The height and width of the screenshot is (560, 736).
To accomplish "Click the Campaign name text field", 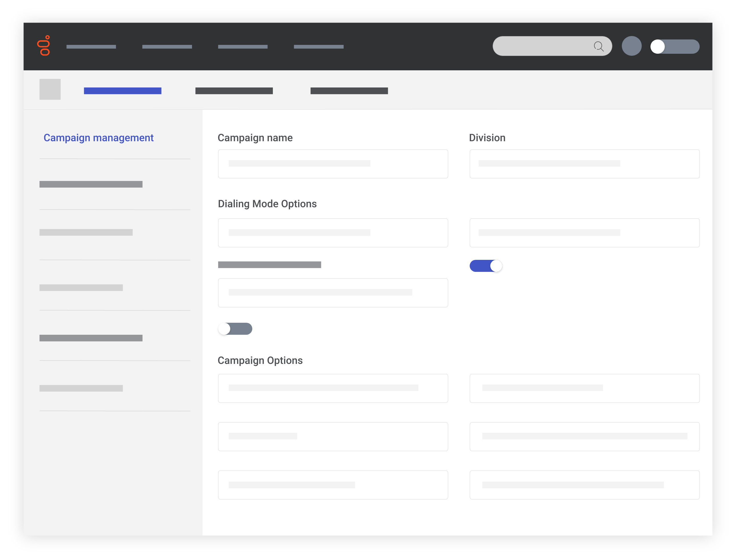I will click(x=333, y=164).
